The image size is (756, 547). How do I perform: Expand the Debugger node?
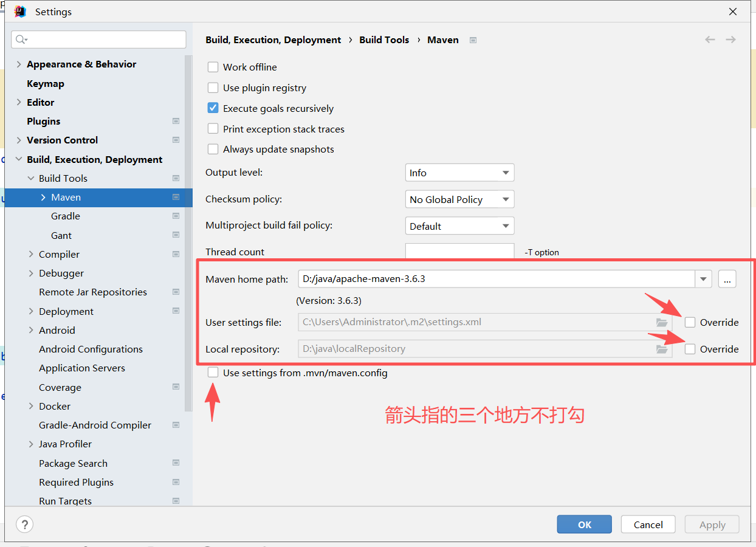(31, 273)
